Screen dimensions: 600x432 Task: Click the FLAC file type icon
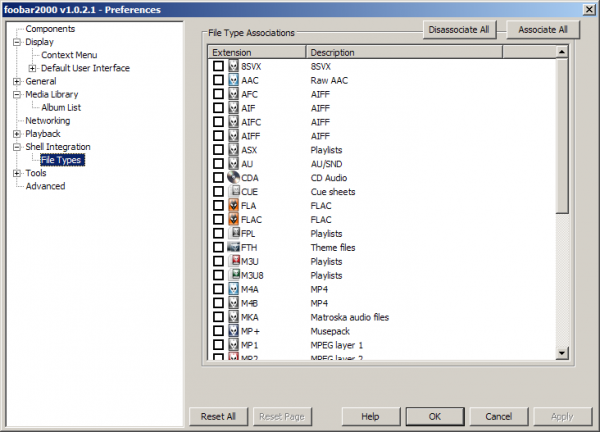233,219
